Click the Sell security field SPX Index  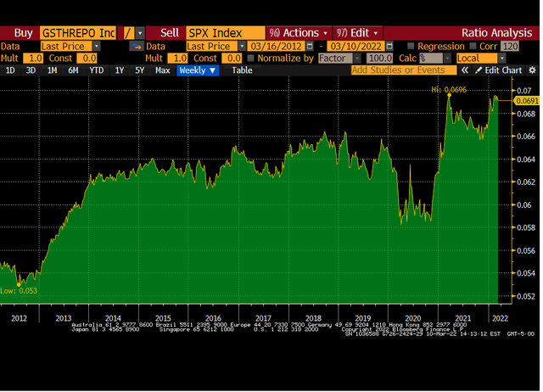[x=226, y=33]
